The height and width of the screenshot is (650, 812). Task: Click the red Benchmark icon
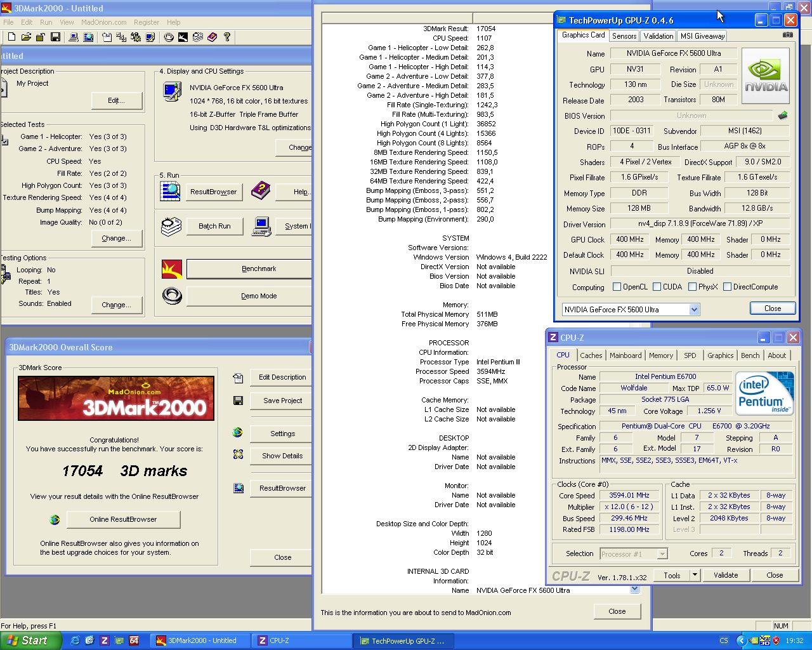coord(172,269)
